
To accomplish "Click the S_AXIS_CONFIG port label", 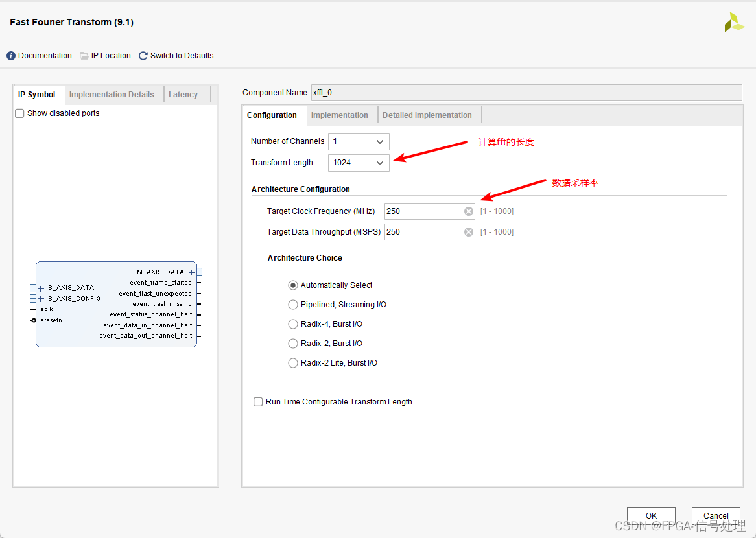I will pyautogui.click(x=75, y=299).
